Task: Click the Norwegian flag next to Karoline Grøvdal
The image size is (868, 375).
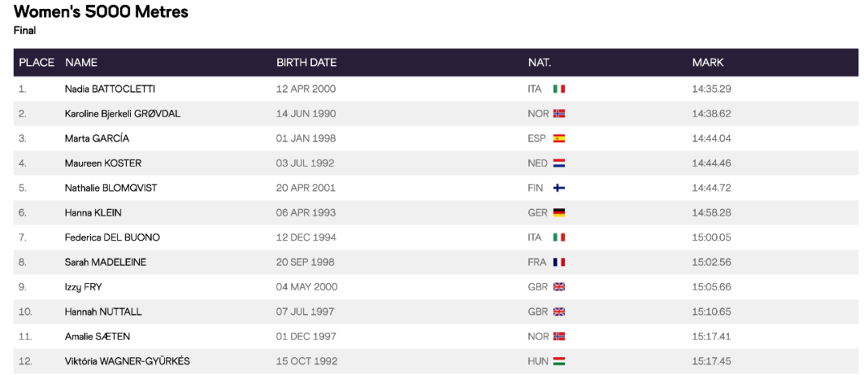Action: (559, 113)
